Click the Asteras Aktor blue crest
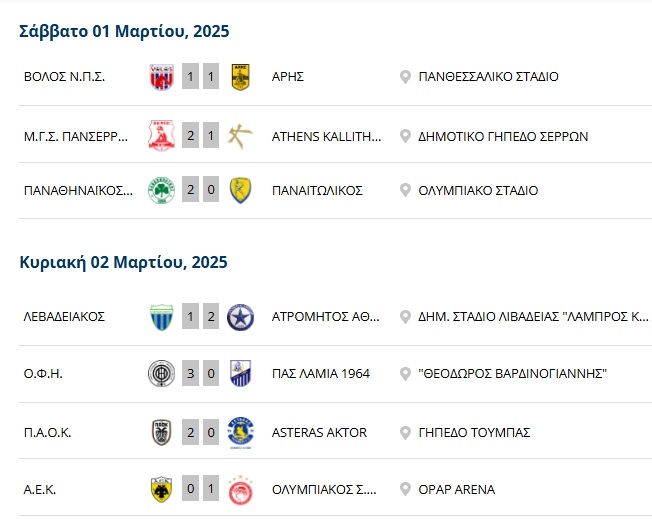The image size is (652, 519). coord(240,432)
